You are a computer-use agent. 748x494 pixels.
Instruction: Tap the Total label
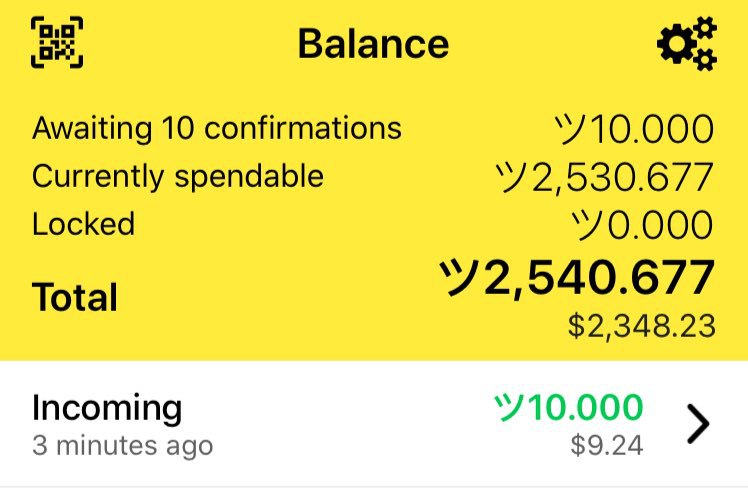75,297
